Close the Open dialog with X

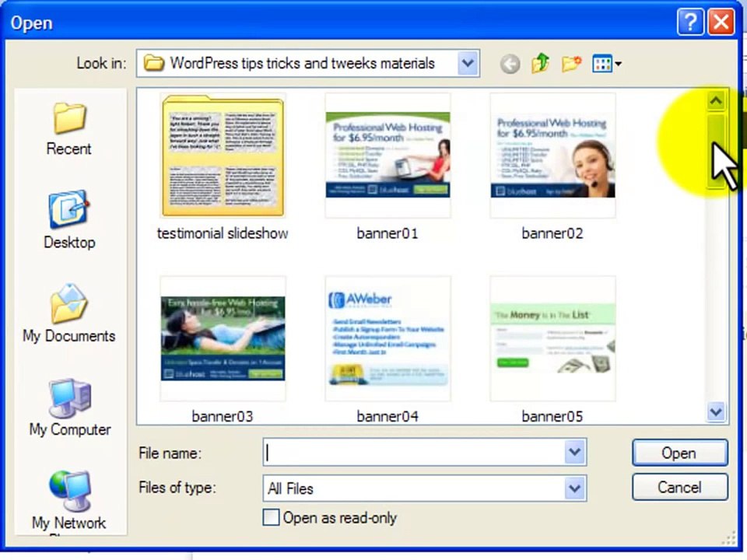pyautogui.click(x=721, y=22)
